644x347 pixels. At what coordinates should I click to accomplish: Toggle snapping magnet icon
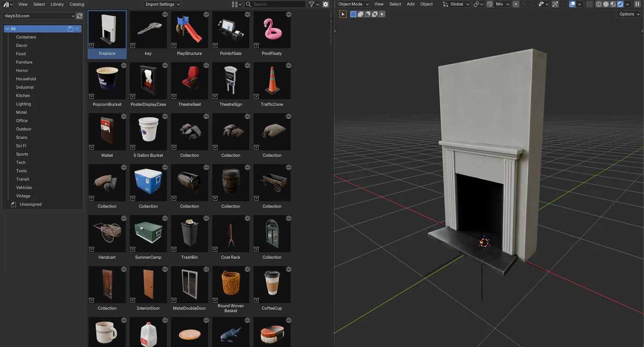[489, 4]
